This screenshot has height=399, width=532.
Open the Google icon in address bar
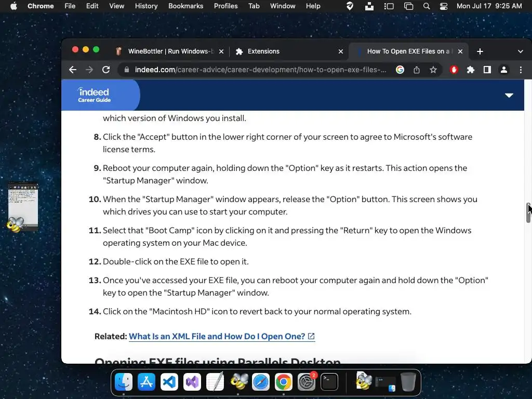(x=400, y=70)
